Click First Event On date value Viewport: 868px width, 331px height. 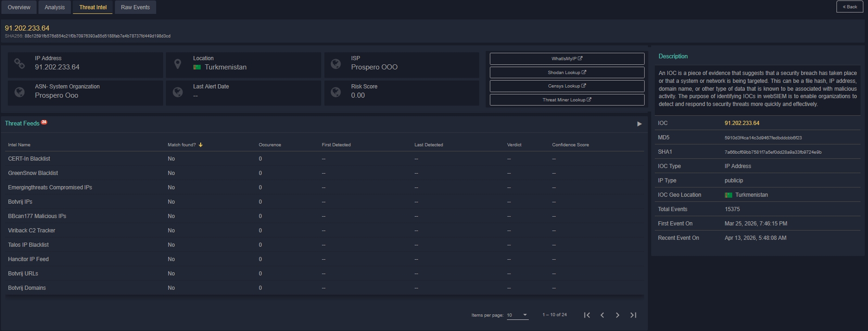(756, 224)
